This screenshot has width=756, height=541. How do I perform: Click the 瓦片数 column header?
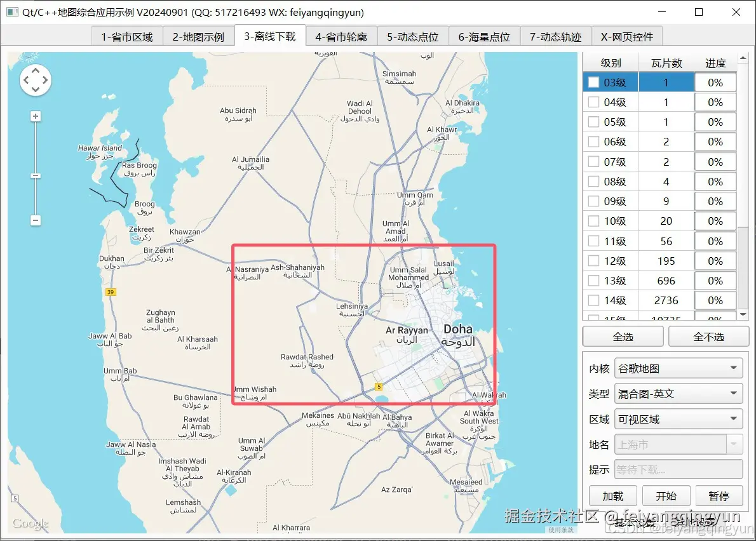click(666, 63)
